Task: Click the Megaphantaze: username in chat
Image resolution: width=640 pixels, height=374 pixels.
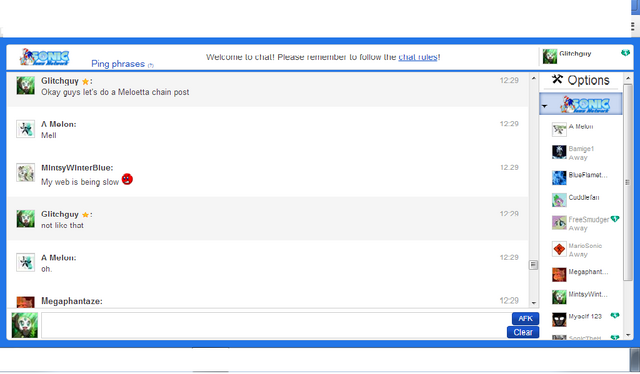Action: click(72, 301)
